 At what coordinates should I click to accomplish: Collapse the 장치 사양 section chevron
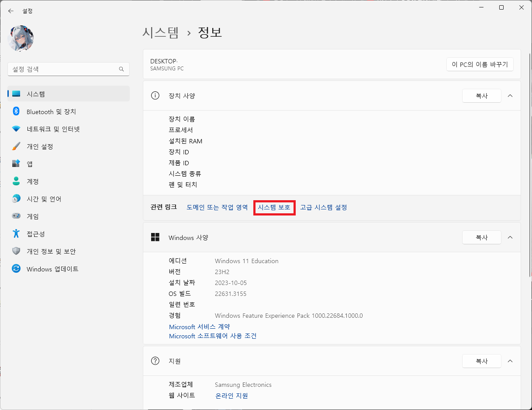pos(510,96)
